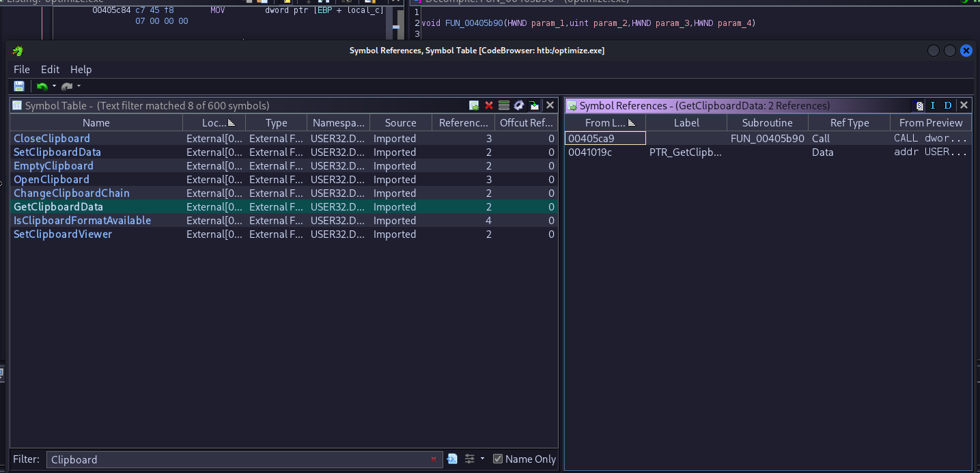Select the GetClipboardData symbol row
The image size is (980, 473).
(284, 206)
